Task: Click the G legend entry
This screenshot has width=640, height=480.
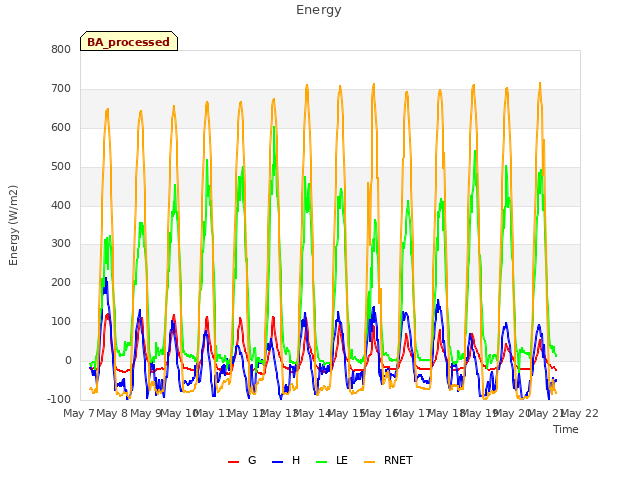Action: pyautogui.click(x=242, y=460)
